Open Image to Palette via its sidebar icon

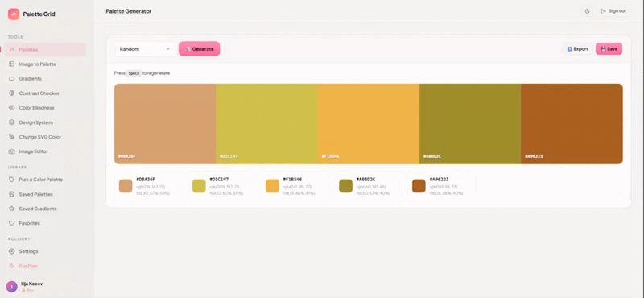click(x=11, y=64)
